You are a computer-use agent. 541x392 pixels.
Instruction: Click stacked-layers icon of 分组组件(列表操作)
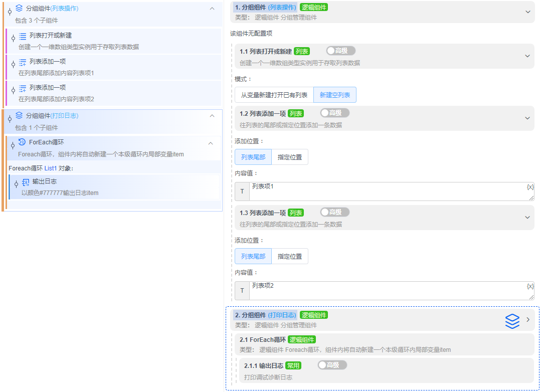click(19, 8)
